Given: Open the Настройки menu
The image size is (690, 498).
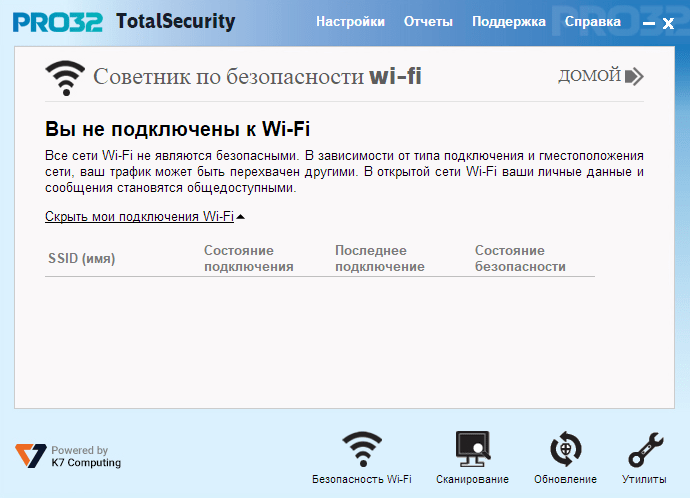Looking at the screenshot, I should (x=350, y=22).
